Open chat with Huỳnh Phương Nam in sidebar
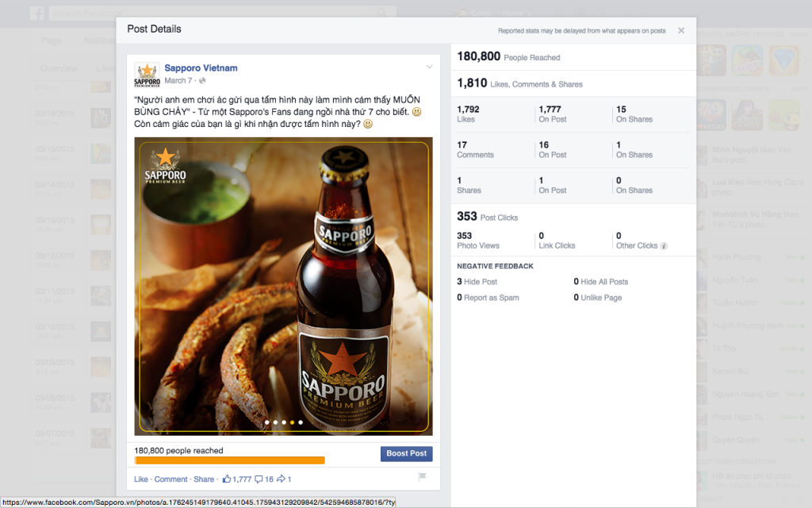Viewport: 812px width, 508px height. (x=751, y=325)
